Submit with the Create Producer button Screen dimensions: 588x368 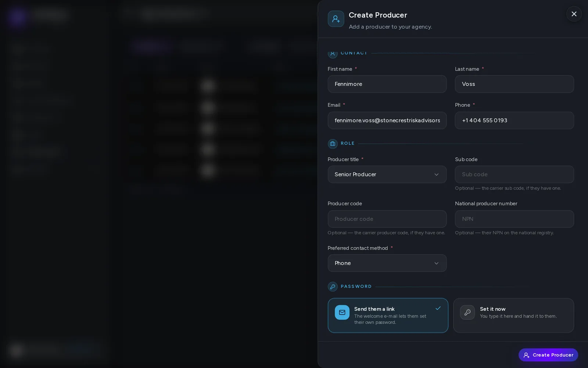tap(548, 355)
